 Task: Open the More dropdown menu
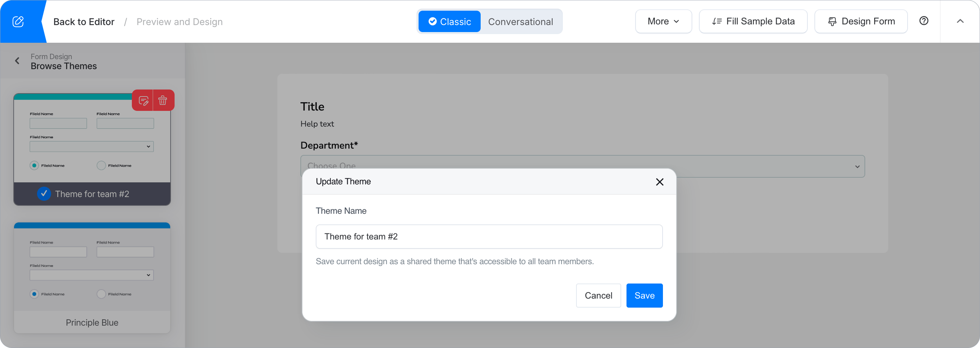pyautogui.click(x=663, y=21)
